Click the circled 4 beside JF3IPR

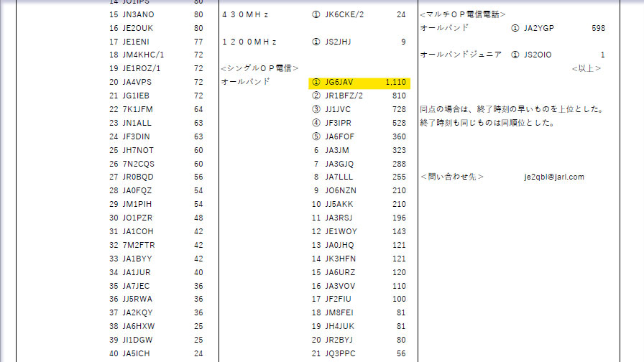point(316,123)
